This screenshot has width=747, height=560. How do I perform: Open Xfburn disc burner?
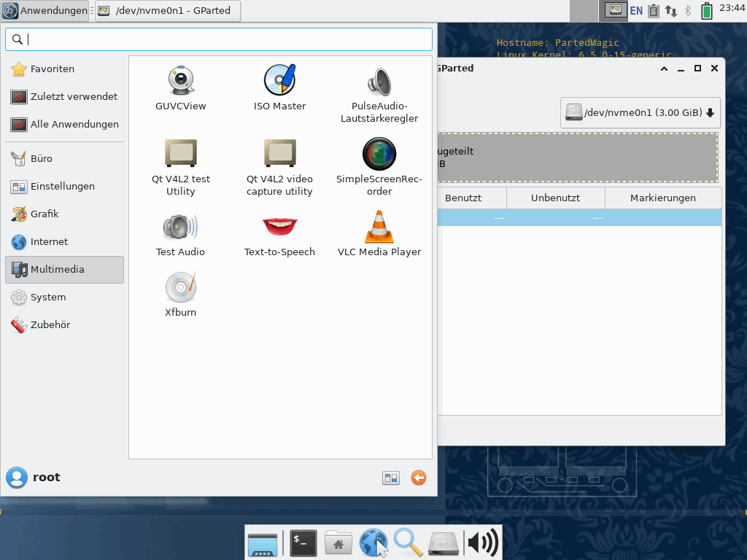tap(181, 295)
